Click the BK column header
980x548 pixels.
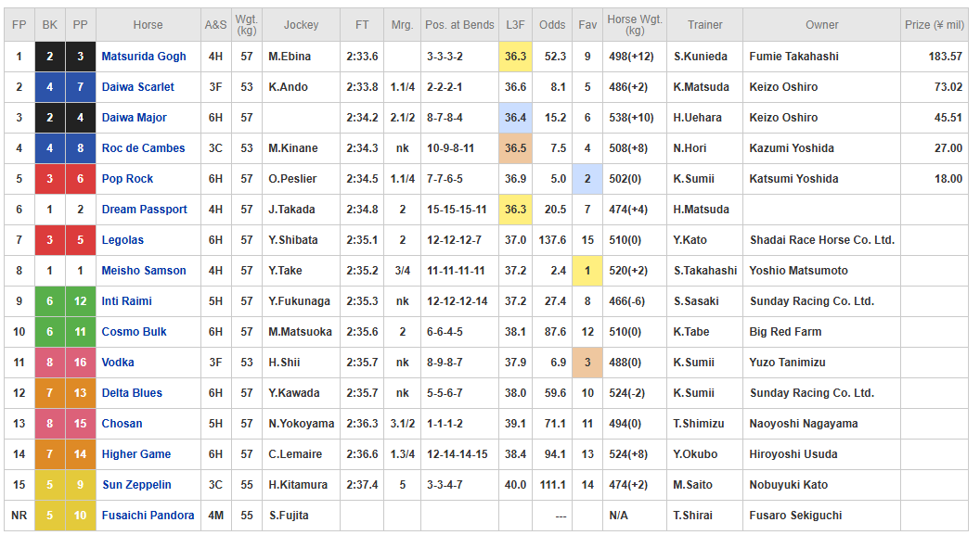click(x=50, y=25)
